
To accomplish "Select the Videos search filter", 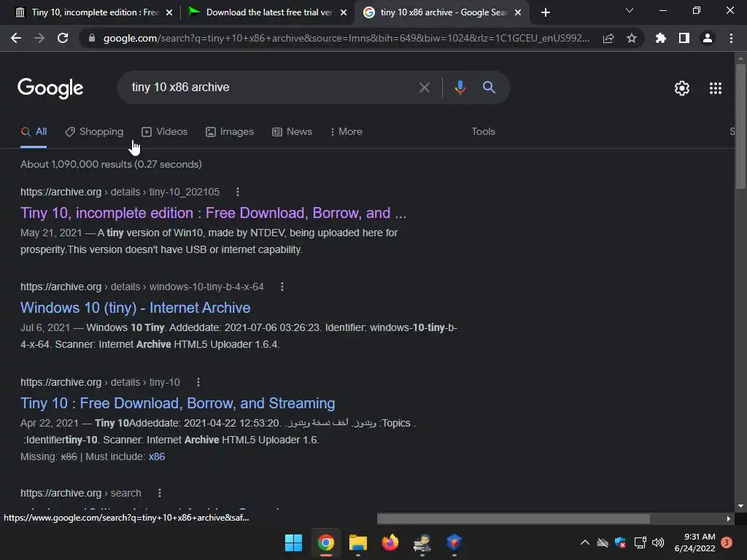I will (165, 132).
